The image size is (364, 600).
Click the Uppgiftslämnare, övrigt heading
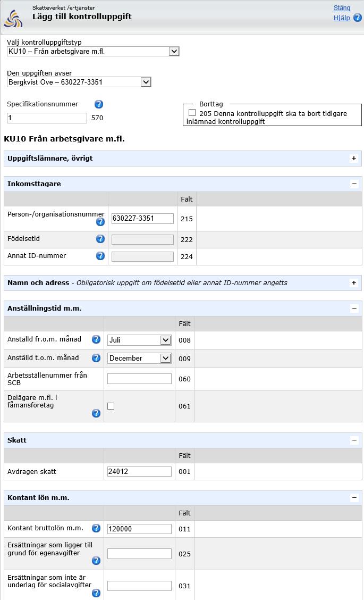click(x=50, y=158)
